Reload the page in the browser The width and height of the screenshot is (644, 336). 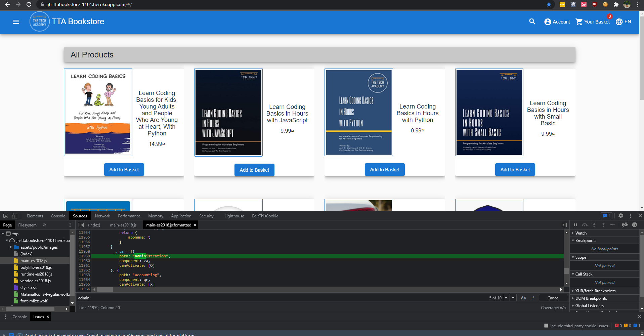(x=29, y=4)
